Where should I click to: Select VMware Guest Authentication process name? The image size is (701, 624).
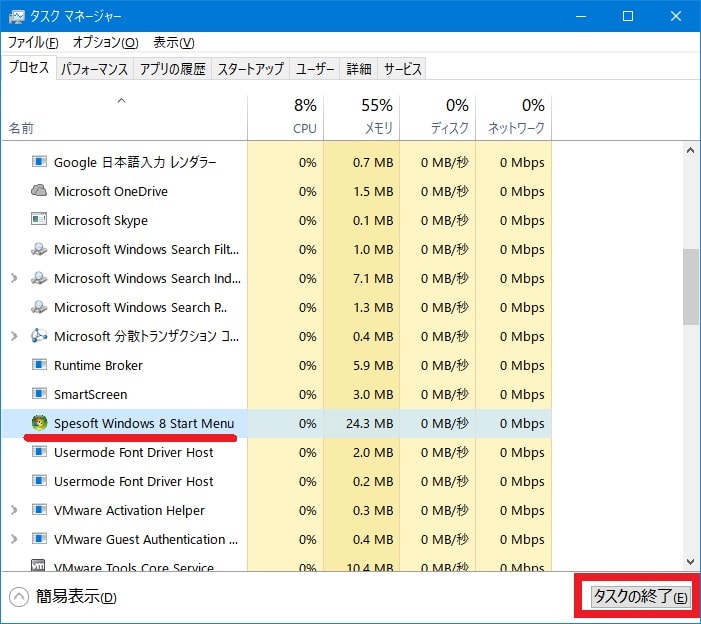pos(146,539)
